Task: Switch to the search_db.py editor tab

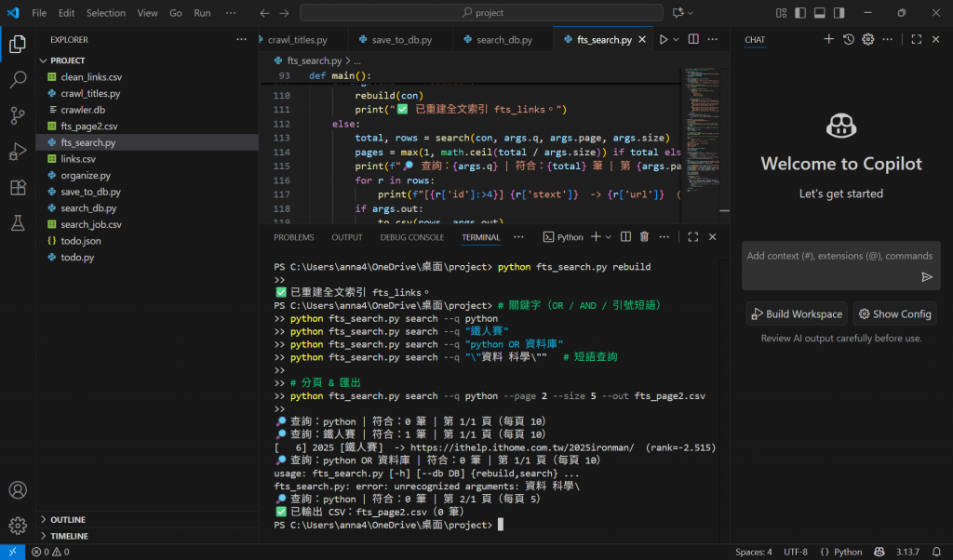Action: point(503,40)
